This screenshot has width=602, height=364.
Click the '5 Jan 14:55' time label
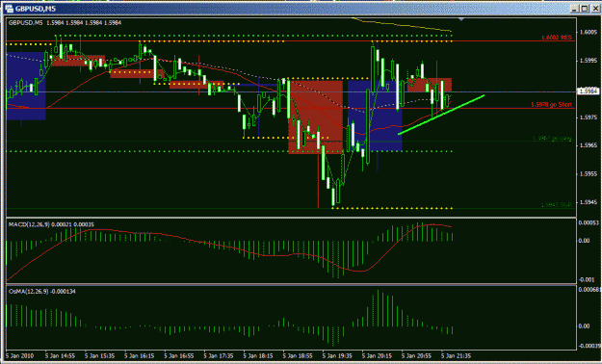(x=60, y=356)
